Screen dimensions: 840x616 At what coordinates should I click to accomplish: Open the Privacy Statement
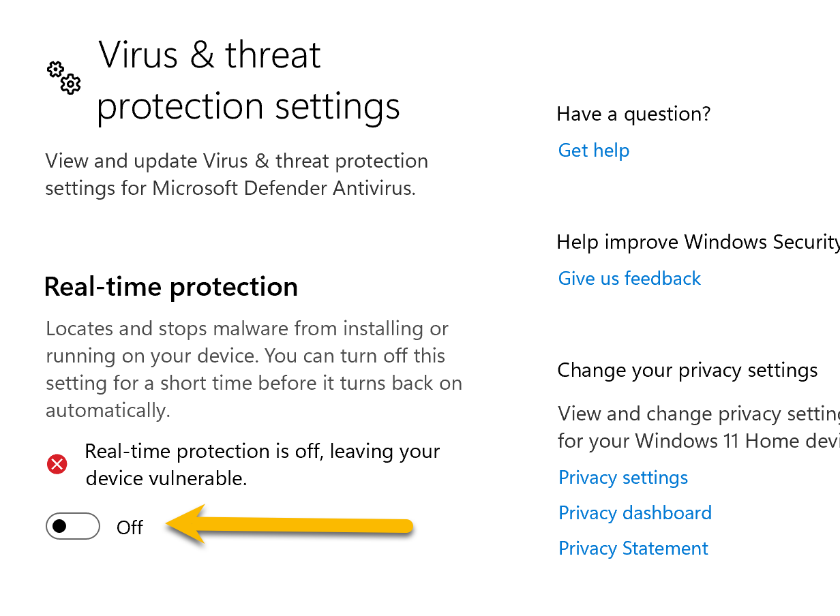coord(633,548)
